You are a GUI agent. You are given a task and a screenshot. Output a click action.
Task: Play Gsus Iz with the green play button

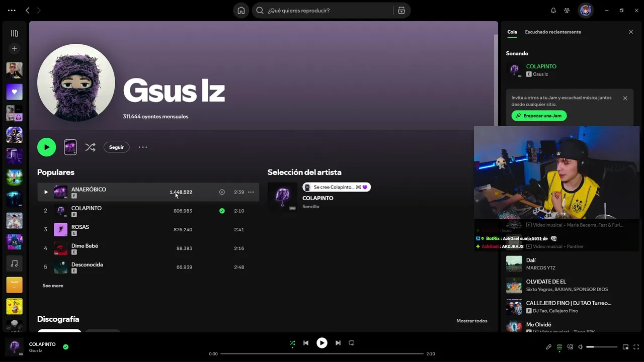coord(46,147)
